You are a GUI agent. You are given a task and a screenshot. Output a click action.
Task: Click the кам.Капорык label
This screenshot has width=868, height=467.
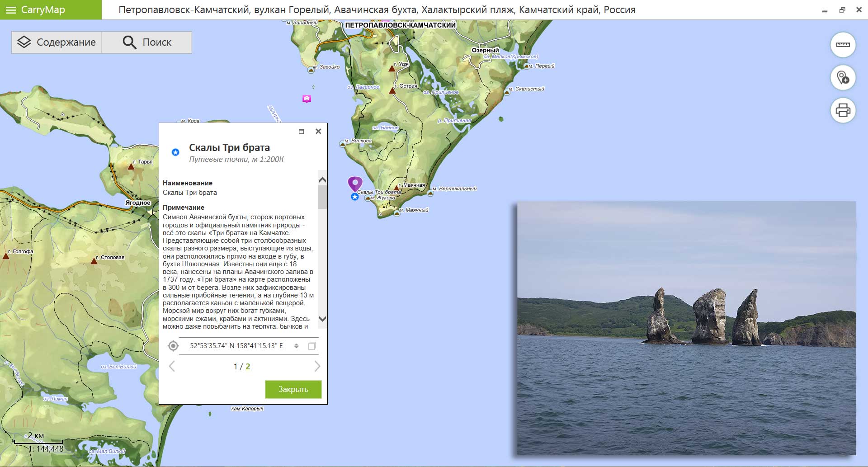click(247, 409)
